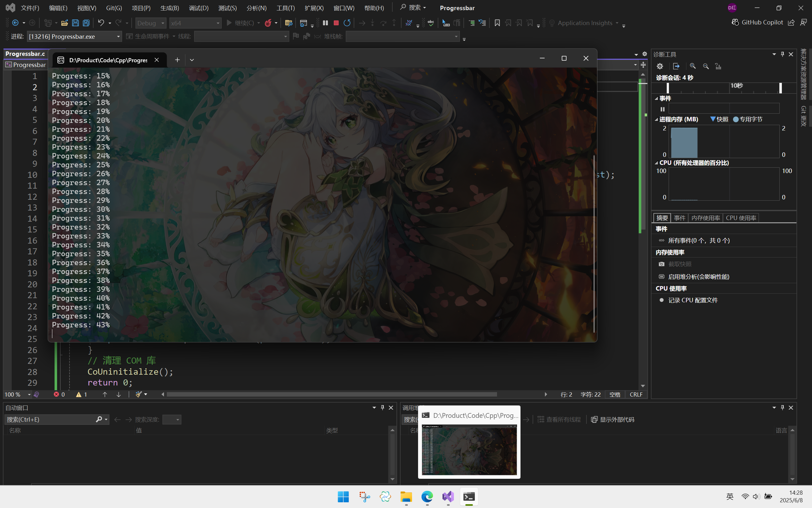Viewport: 812px width, 508px height.
Task: Switch to 内存使用率 tab
Action: pyautogui.click(x=706, y=218)
